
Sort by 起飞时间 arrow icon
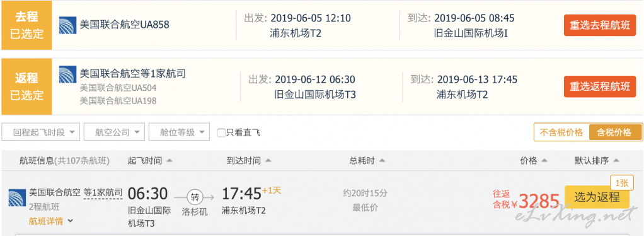(x=170, y=161)
